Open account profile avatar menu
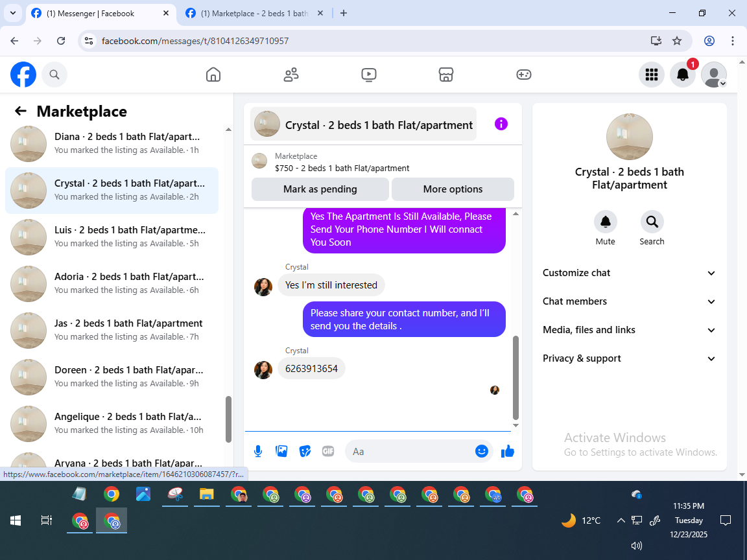This screenshot has height=560, width=747. point(714,75)
